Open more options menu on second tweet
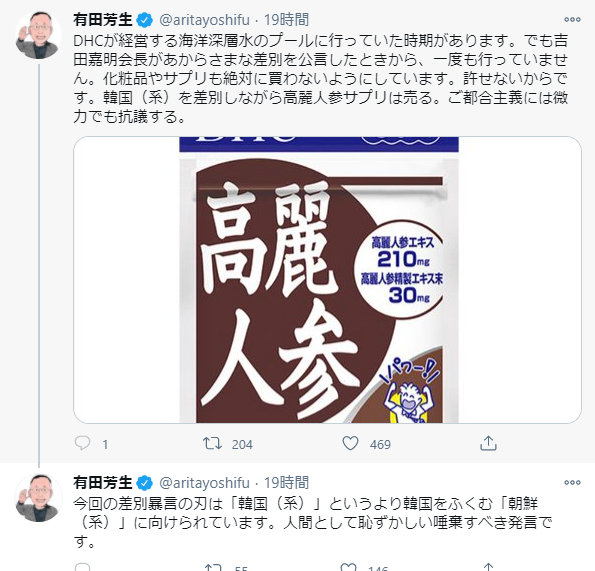Screen dimensions: 595x571 point(572,483)
